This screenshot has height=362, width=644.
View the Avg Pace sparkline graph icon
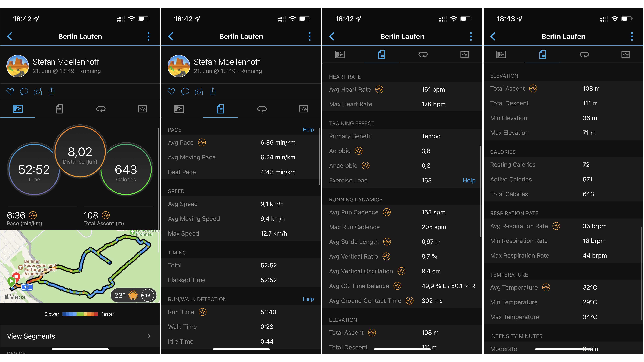[x=202, y=142]
